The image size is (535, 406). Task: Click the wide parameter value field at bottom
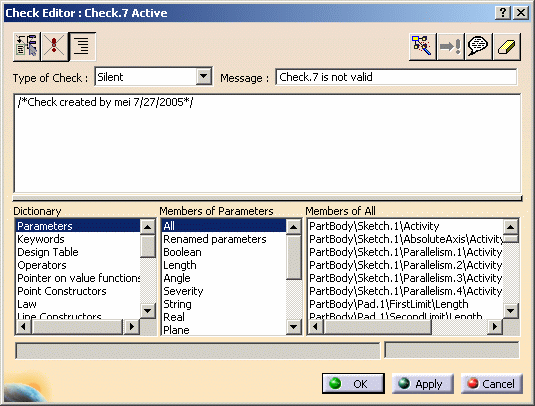(x=198, y=350)
